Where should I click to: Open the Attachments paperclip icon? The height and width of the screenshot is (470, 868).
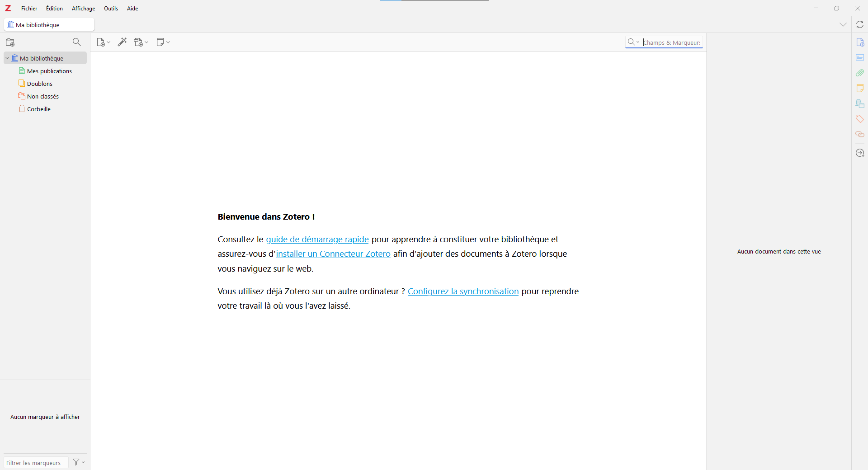[860, 73]
